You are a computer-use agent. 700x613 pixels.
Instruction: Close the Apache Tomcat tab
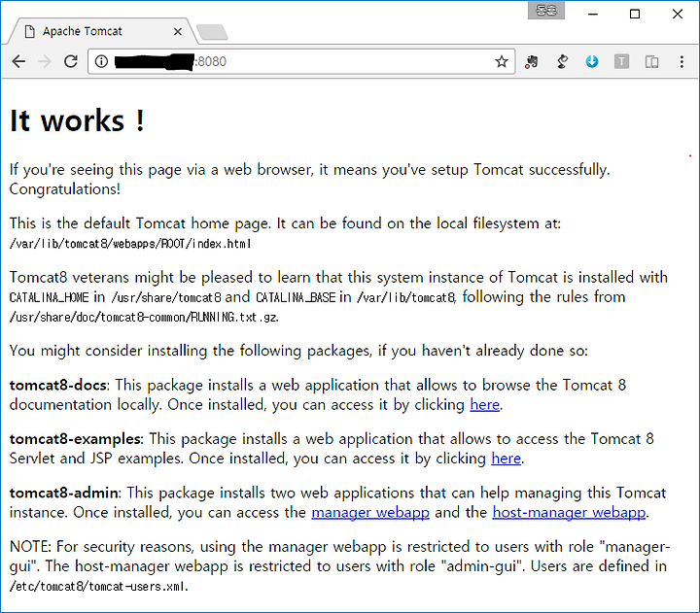click(x=178, y=32)
